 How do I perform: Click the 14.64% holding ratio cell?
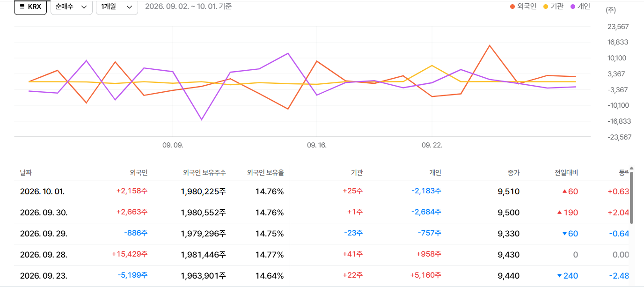click(x=270, y=276)
